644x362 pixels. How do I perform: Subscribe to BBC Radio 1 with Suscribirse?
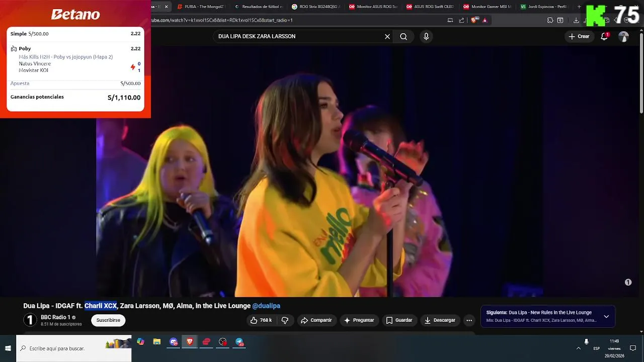pyautogui.click(x=108, y=320)
